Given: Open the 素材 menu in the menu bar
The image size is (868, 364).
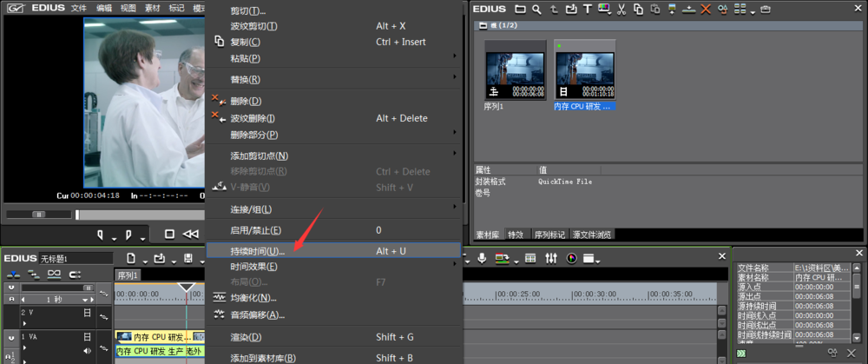Looking at the screenshot, I should [x=152, y=9].
